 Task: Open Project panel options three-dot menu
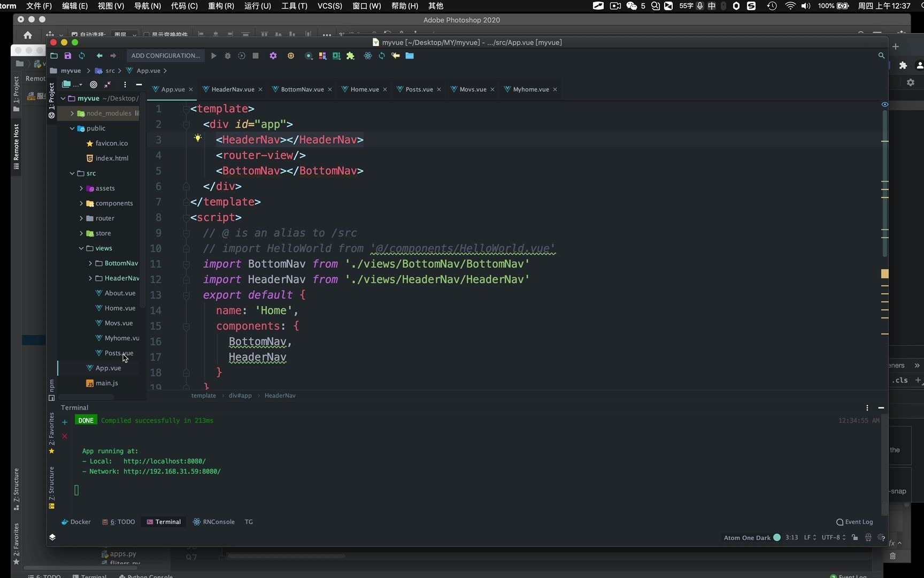tap(125, 85)
